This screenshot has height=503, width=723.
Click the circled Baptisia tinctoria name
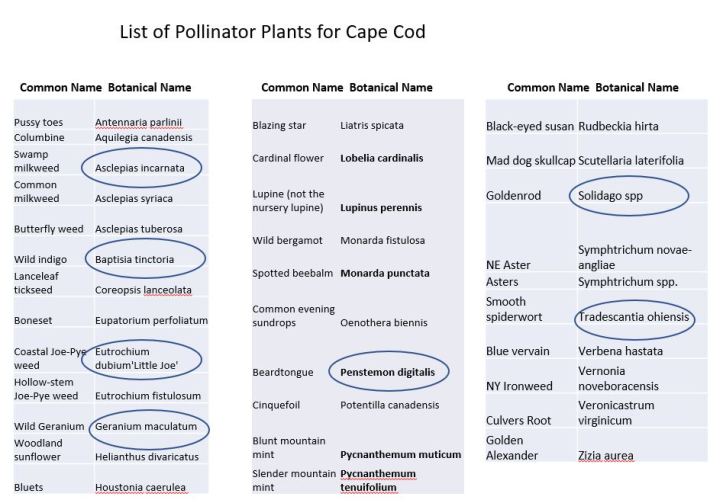click(140, 259)
